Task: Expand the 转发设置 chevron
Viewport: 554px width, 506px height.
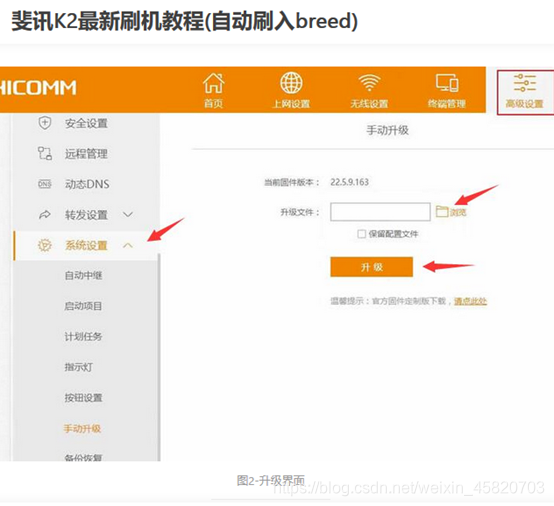Action: click(x=128, y=214)
